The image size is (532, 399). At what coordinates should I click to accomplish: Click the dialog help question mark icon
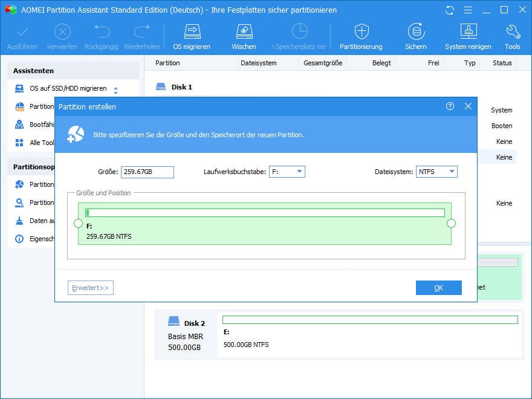(x=450, y=106)
